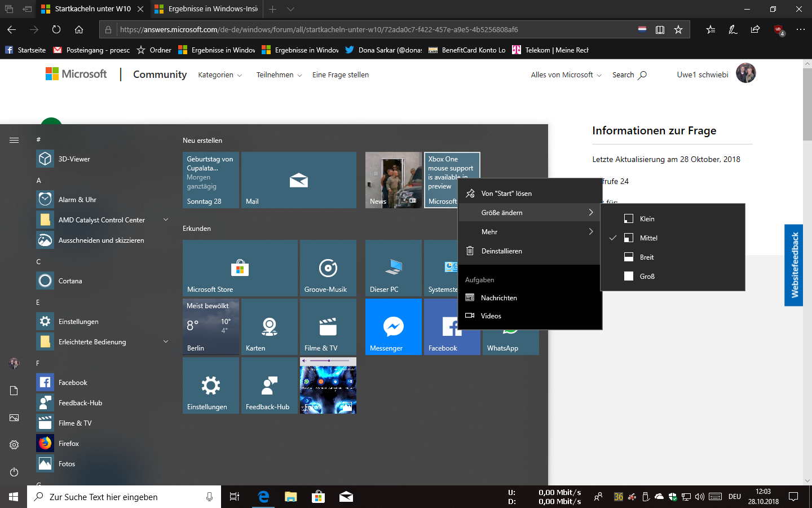The height and width of the screenshot is (508, 812).
Task: Open Filme & TV in app list
Action: click(x=101, y=423)
